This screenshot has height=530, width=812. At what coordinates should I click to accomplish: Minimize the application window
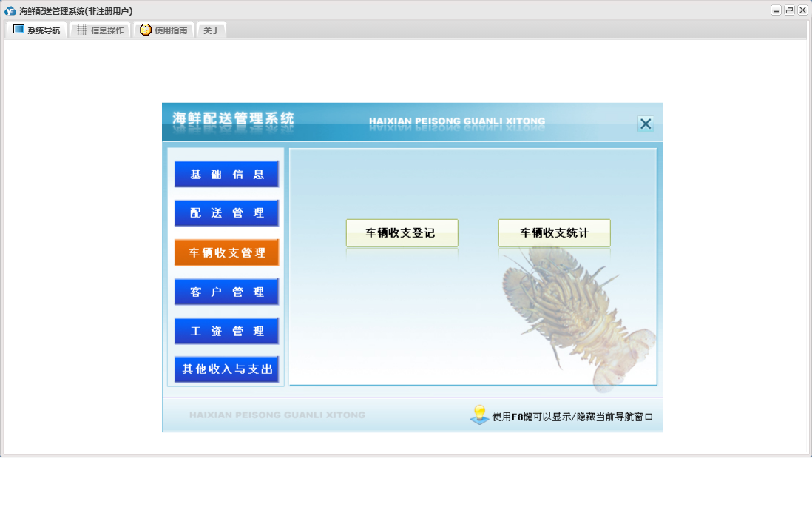776,10
